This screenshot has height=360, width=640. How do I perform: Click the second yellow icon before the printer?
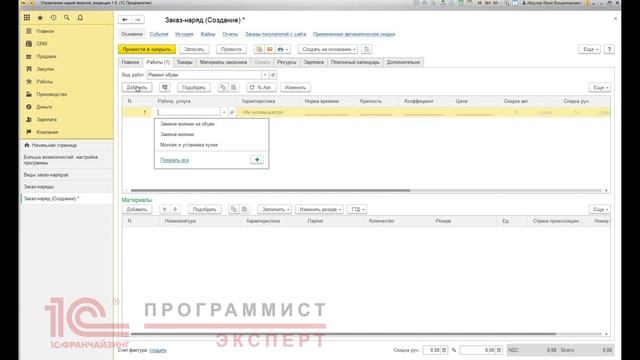click(x=270, y=49)
